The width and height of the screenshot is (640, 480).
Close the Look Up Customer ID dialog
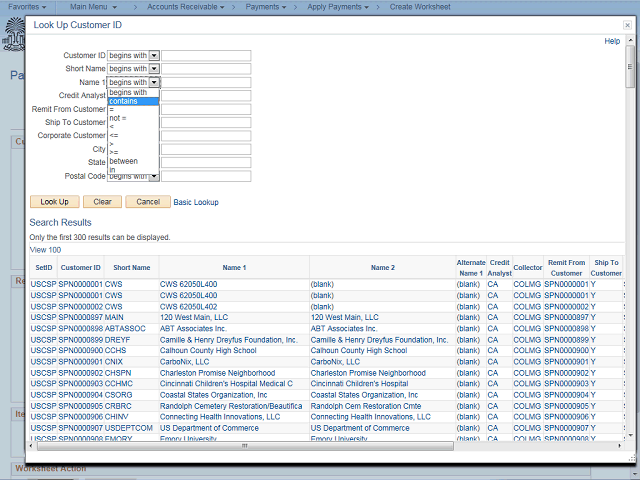tap(627, 25)
